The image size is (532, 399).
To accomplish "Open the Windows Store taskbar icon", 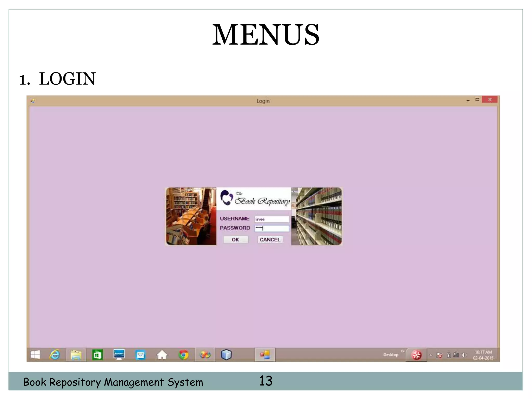I will [97, 355].
